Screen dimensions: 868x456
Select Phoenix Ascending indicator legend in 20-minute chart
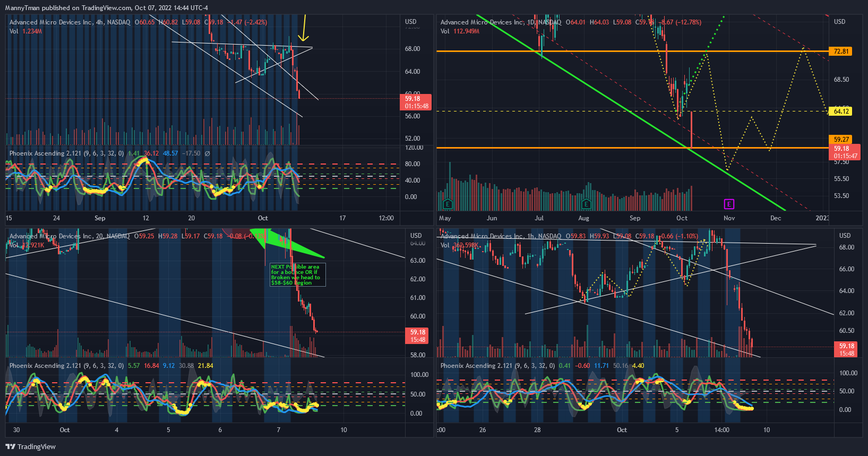click(x=66, y=366)
